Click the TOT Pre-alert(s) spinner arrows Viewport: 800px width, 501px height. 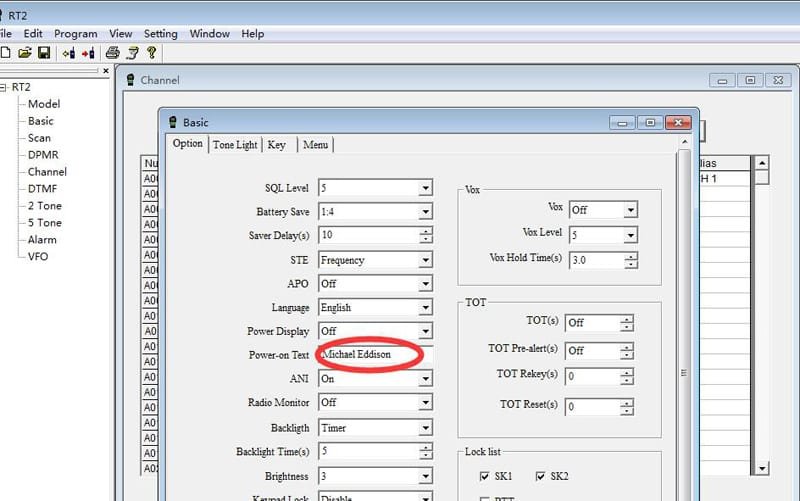point(627,350)
